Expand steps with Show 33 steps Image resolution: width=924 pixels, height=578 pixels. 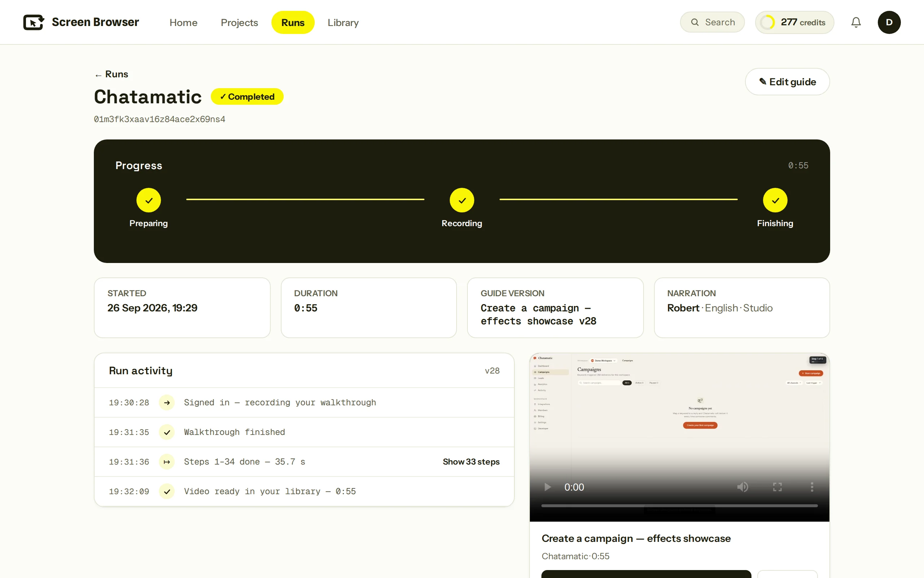point(471,462)
